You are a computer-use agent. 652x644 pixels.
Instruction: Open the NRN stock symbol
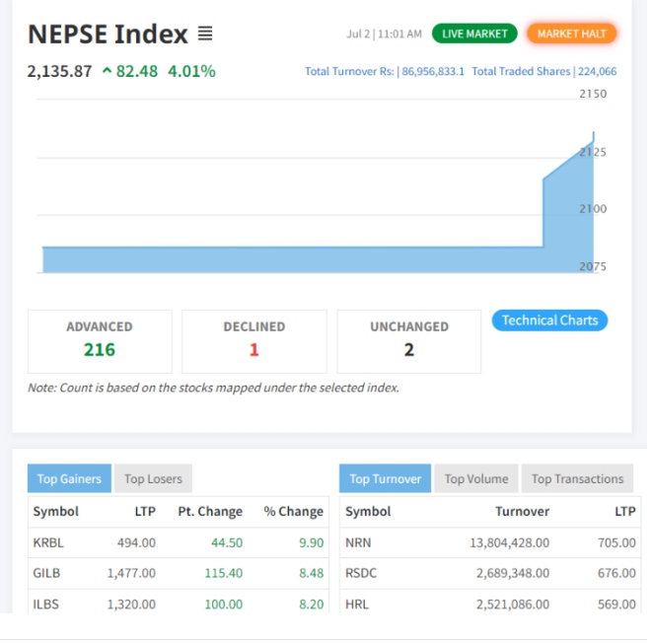[x=358, y=542]
